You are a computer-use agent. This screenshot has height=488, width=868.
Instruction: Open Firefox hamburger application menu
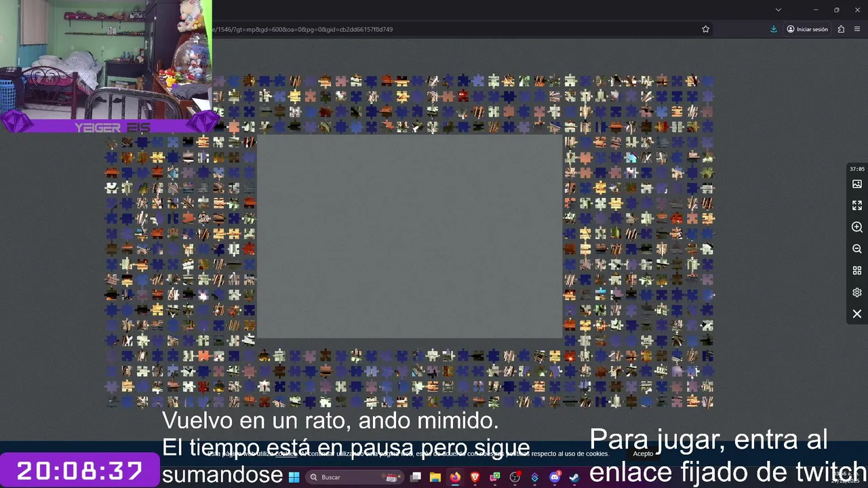click(x=857, y=29)
